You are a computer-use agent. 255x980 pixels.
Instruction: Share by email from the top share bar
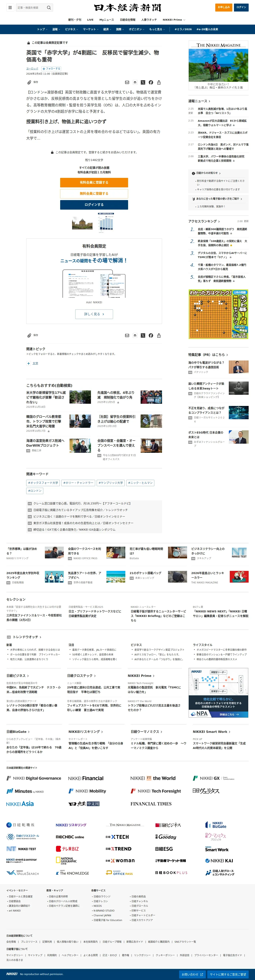tap(127, 82)
